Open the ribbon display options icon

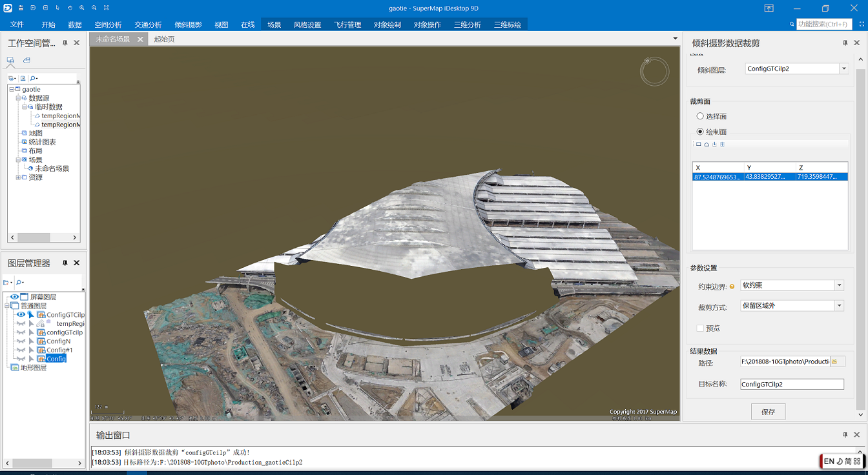click(769, 8)
